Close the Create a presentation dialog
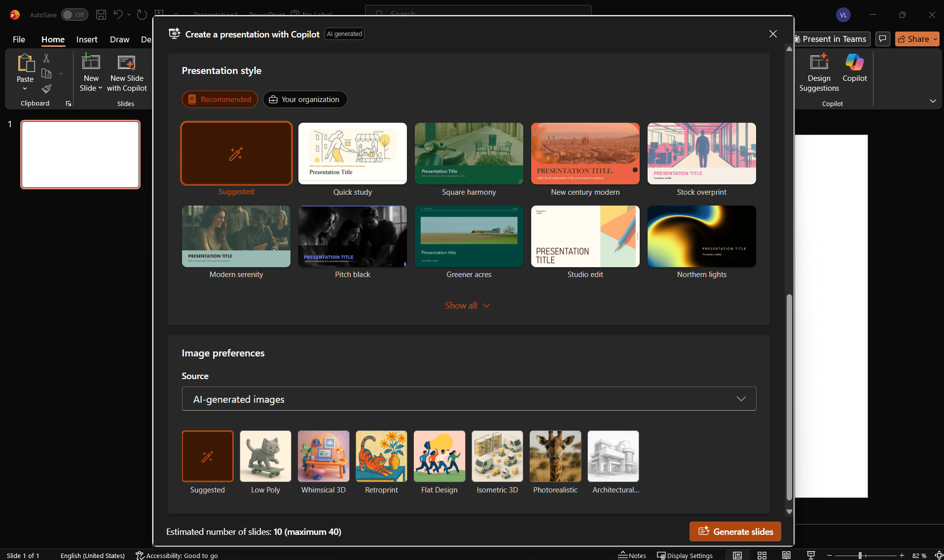Image resolution: width=944 pixels, height=560 pixels. (773, 34)
